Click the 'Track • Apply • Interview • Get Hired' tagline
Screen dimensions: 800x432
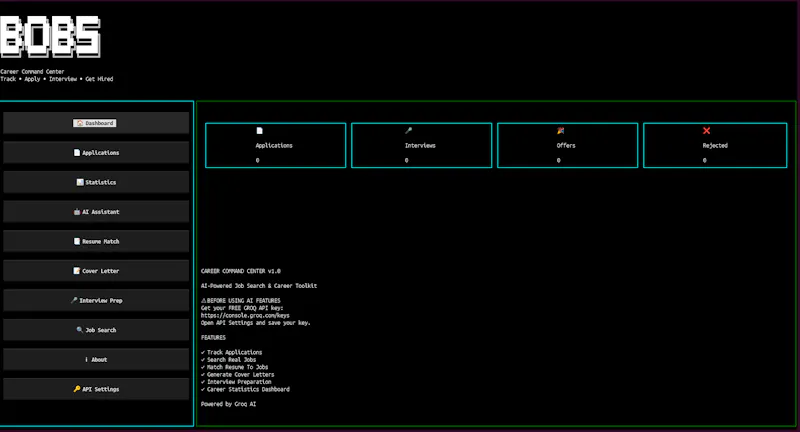(57, 79)
